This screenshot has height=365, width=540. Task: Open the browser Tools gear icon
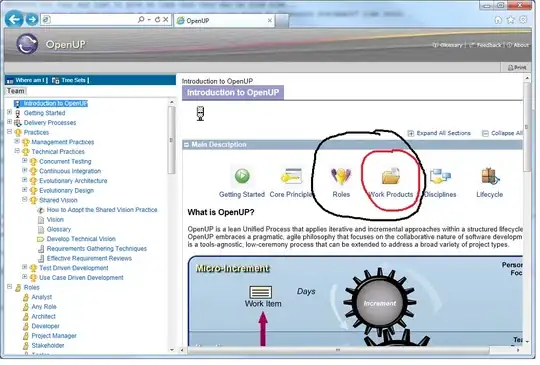tap(523, 20)
